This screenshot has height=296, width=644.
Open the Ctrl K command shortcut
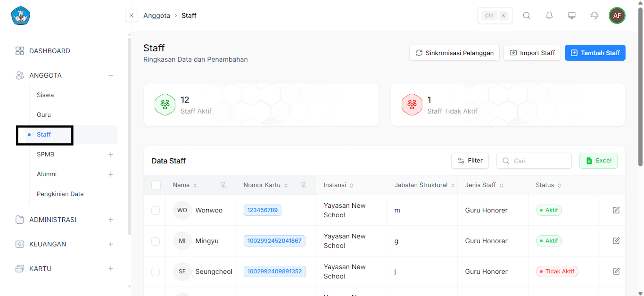coord(495,15)
